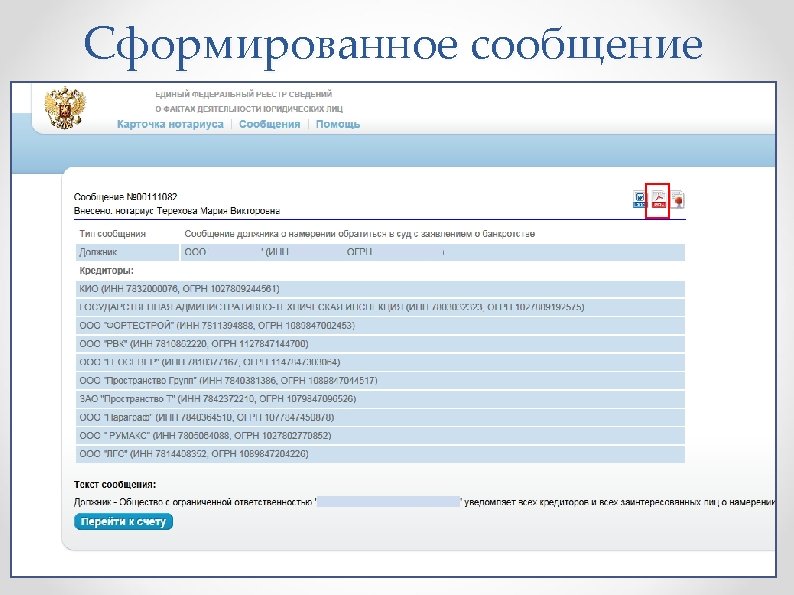Click the message type description about bankruptcy
794x595 pixels.
pyautogui.click(x=360, y=233)
